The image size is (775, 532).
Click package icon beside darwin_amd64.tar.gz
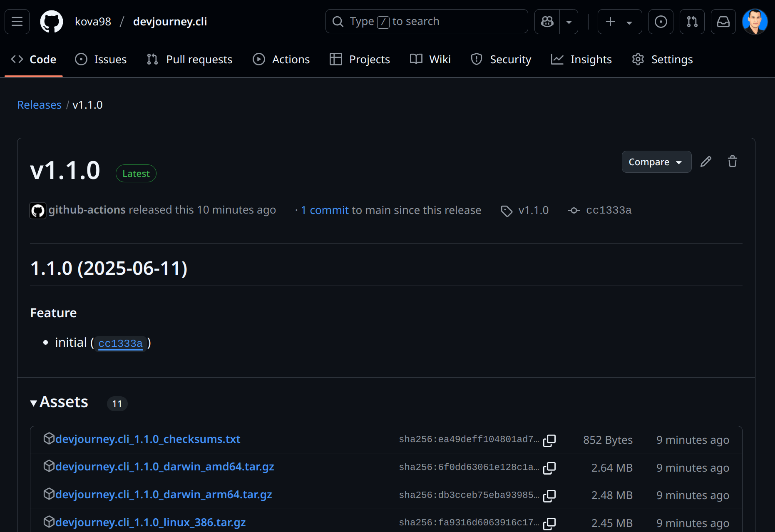click(49, 466)
